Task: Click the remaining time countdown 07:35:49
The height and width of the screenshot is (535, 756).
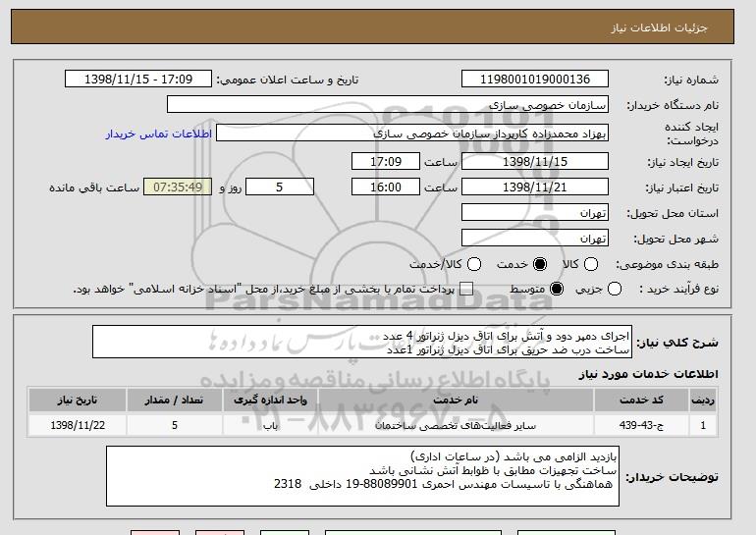Action: [178, 187]
